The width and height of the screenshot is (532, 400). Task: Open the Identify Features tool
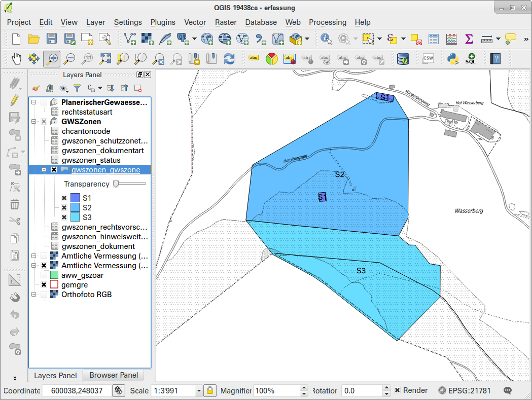327,39
